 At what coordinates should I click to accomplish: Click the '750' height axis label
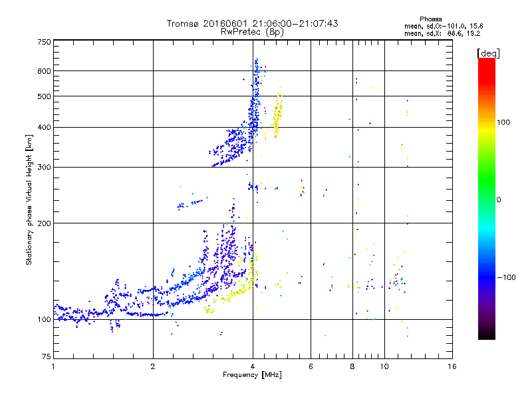click(44, 42)
